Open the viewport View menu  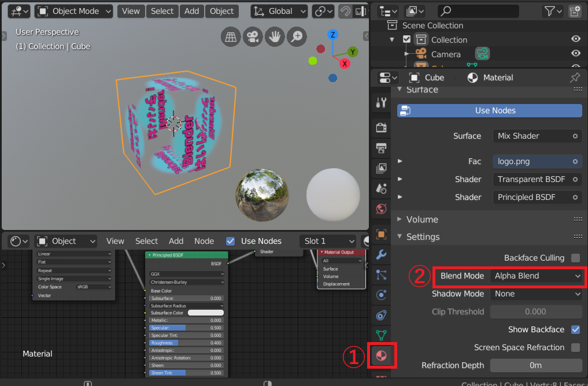pos(131,11)
